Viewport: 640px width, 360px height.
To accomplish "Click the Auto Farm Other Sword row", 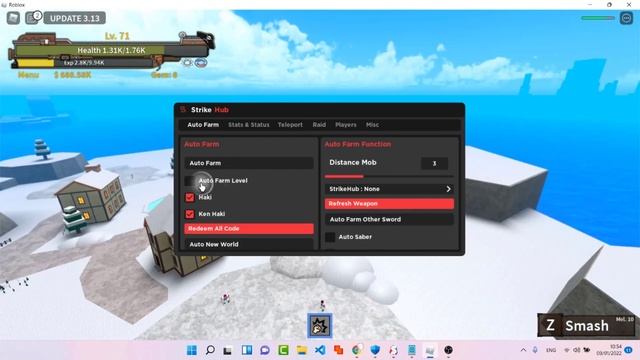I will (389, 220).
